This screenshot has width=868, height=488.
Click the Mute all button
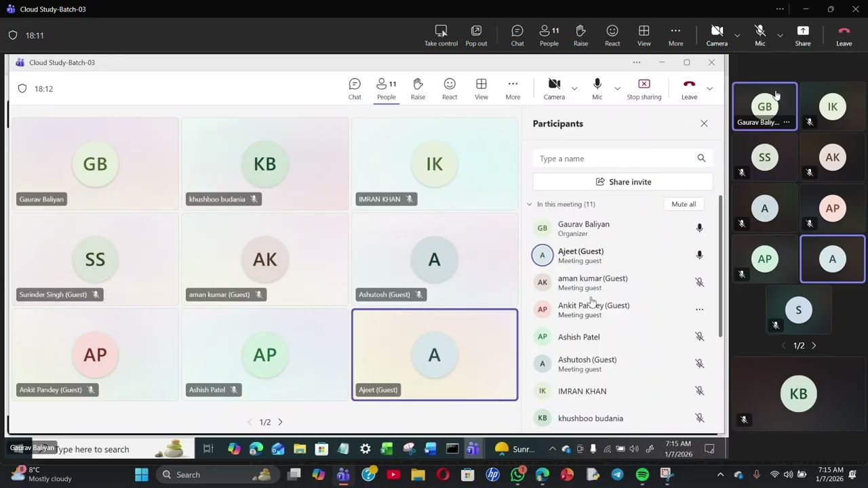[684, 204]
